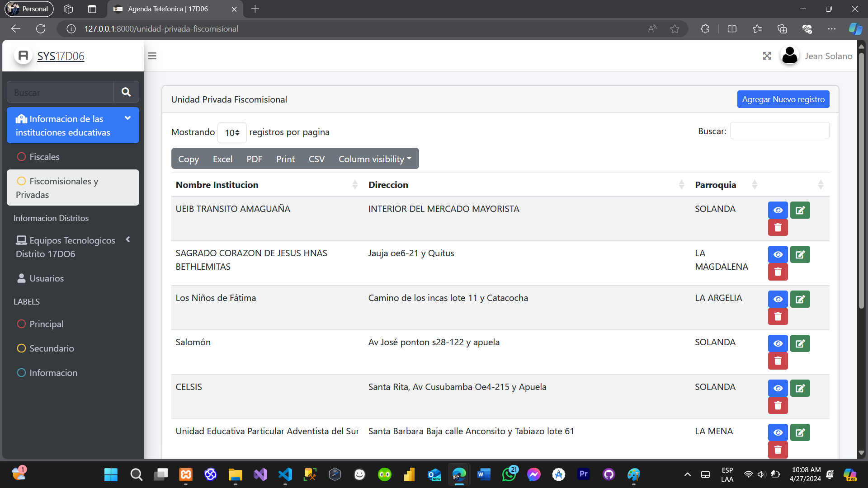Click the view icon for UEIB TRANSITO AMAGUAÑA
Viewport: 868px width, 488px height.
point(778,210)
